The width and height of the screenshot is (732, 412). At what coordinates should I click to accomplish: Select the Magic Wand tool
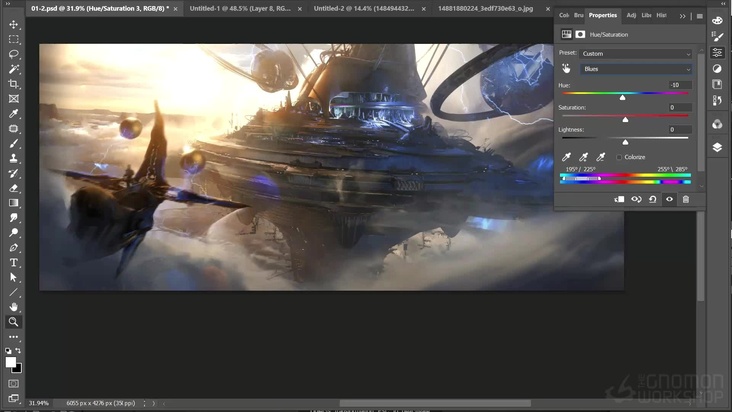coord(14,69)
